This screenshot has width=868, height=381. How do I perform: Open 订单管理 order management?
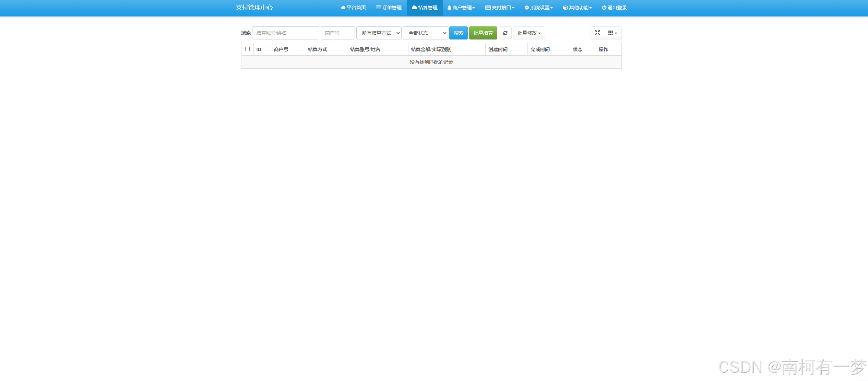389,8
